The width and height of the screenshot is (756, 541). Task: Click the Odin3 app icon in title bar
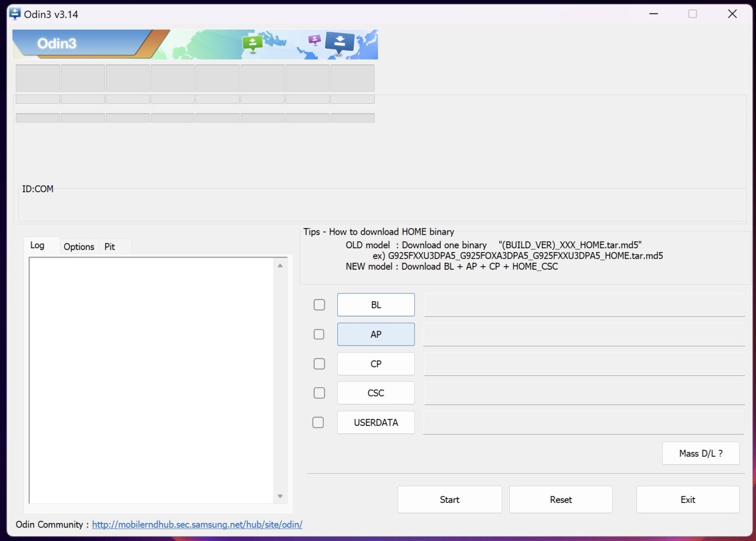tap(15, 14)
